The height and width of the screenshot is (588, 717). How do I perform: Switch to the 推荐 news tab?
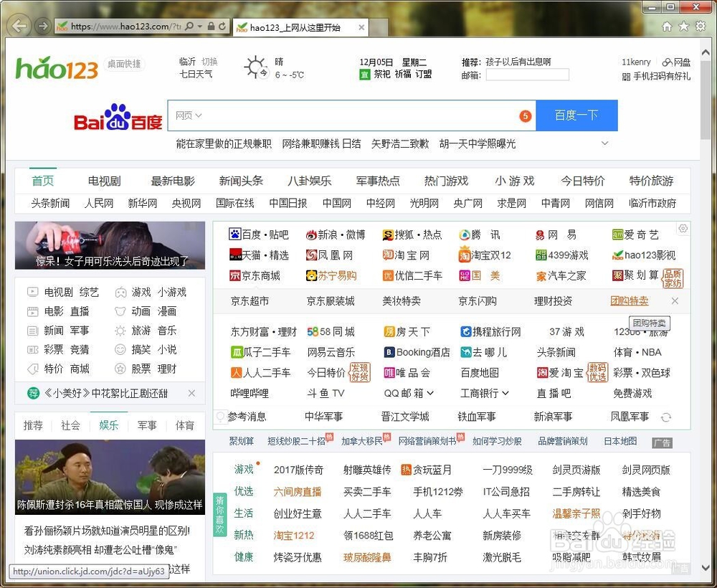[x=33, y=425]
